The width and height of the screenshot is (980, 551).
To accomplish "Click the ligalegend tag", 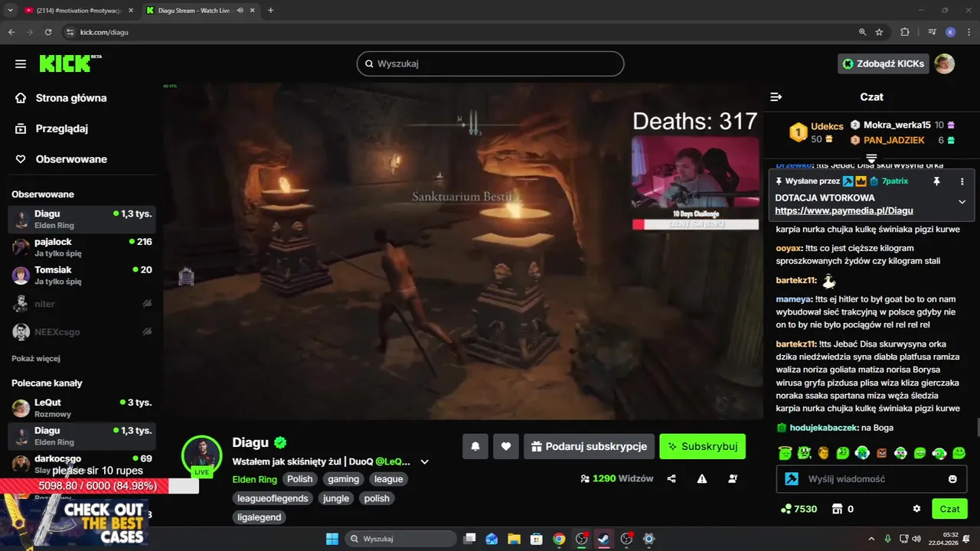I will pos(260,517).
